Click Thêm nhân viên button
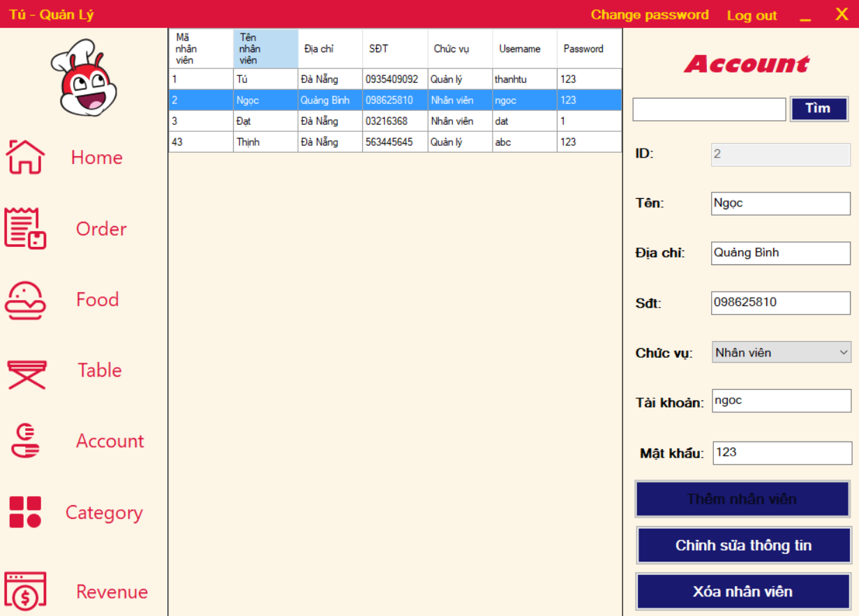Screen dimensions: 859x616 (742, 499)
